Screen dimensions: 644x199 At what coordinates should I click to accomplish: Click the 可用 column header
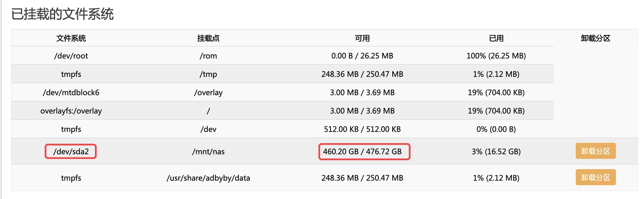(x=362, y=38)
